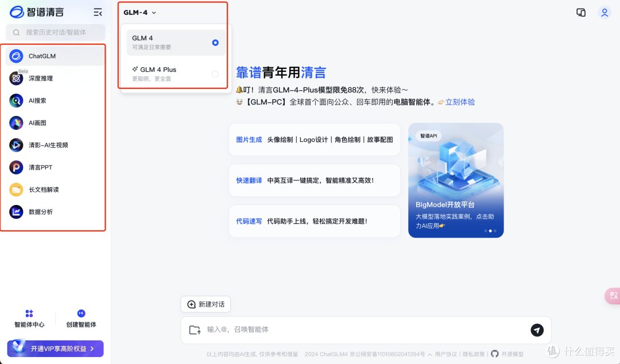The height and width of the screenshot is (364, 620).
Task: Open 深度推理 via its atom icon
Action: tap(16, 78)
